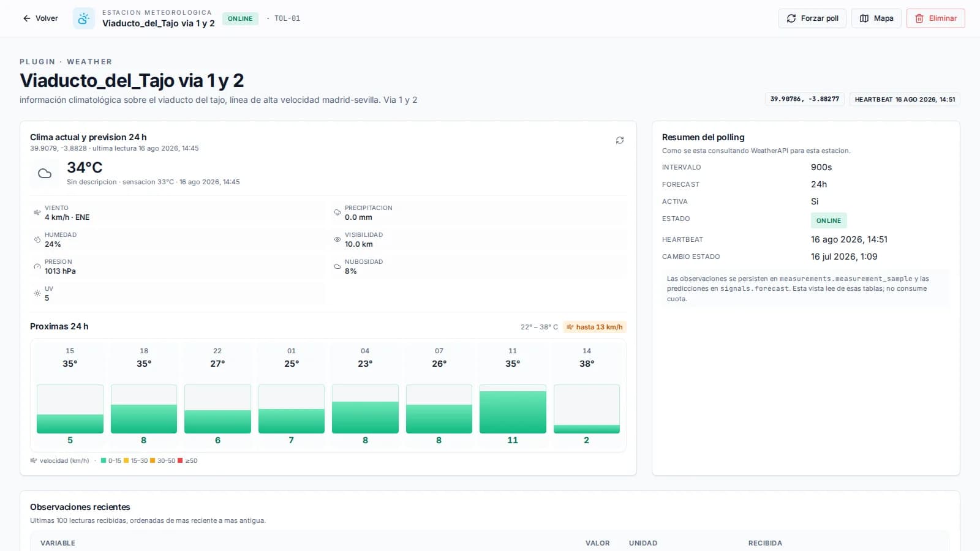Click the HEARTBEAT 16 AGO 2026 chip
980x551 pixels.
pyautogui.click(x=905, y=99)
